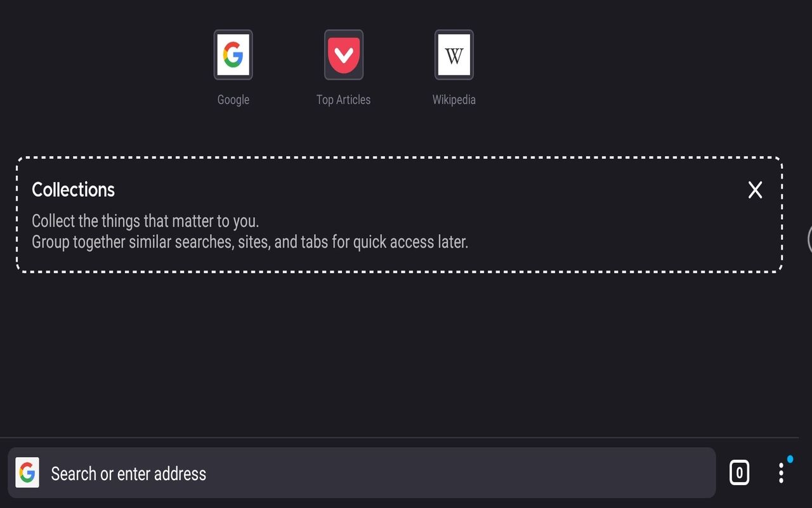Tap the empty home area below Collections card

click(x=406, y=356)
